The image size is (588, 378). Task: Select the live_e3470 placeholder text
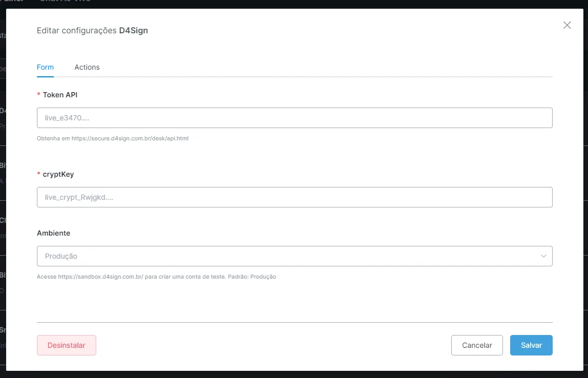pos(67,118)
